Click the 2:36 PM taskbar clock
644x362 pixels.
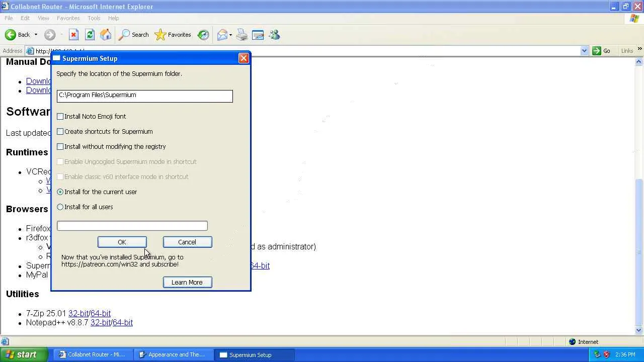625,354
